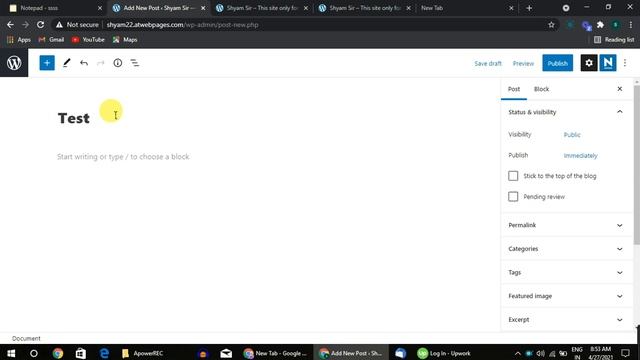Select the pencil Tools icon
640x360 pixels.
(67, 63)
